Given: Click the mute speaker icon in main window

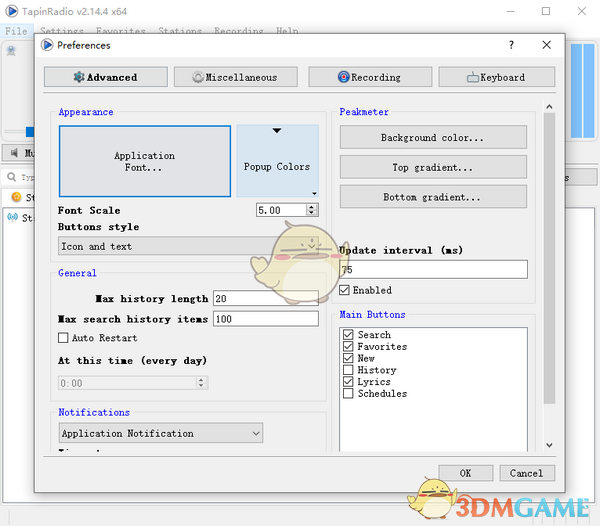Looking at the screenshot, I should point(15,153).
